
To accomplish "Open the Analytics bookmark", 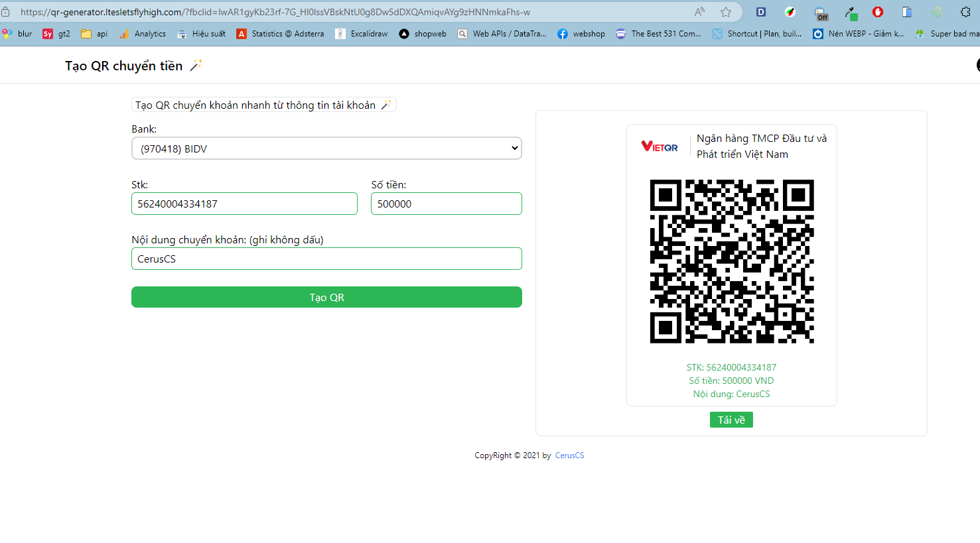I will click(143, 34).
